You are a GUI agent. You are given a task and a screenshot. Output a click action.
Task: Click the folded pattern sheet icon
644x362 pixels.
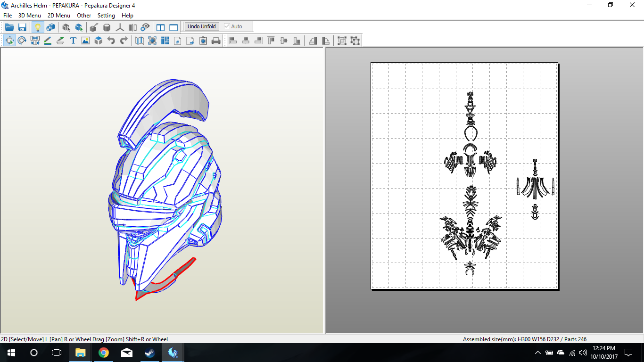coord(140,41)
